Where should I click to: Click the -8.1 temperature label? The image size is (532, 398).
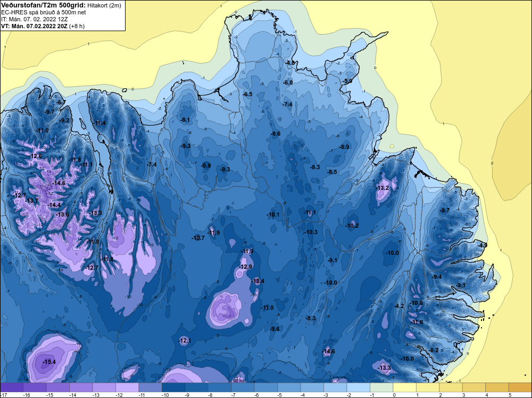[185, 120]
